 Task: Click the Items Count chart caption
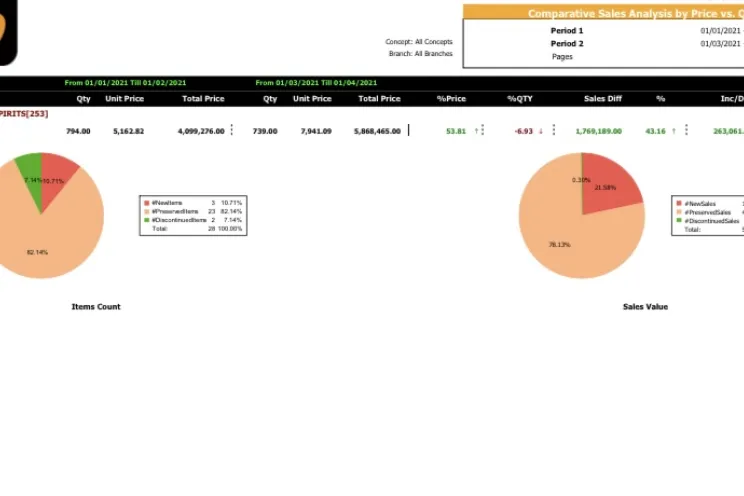coord(96,307)
